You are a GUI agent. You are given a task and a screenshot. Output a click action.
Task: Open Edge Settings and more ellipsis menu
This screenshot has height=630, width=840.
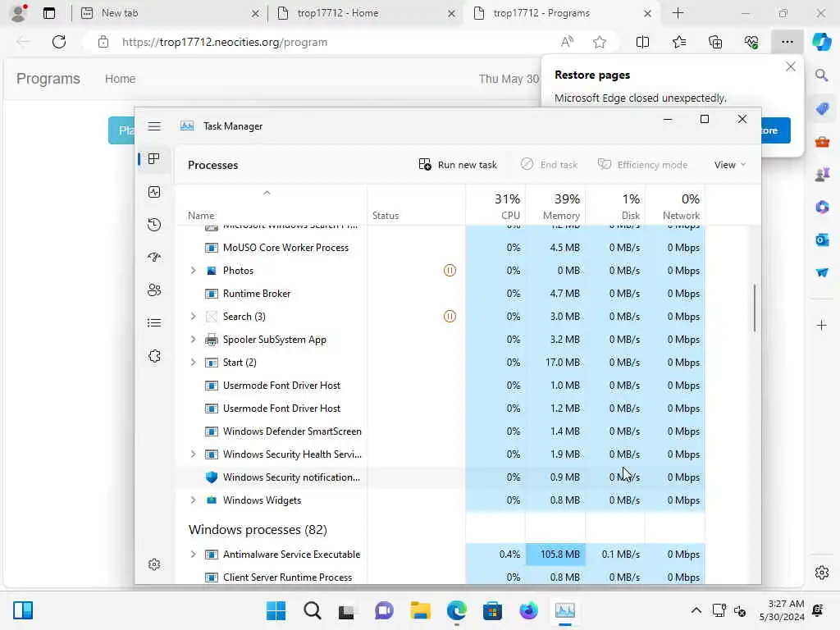(x=787, y=42)
